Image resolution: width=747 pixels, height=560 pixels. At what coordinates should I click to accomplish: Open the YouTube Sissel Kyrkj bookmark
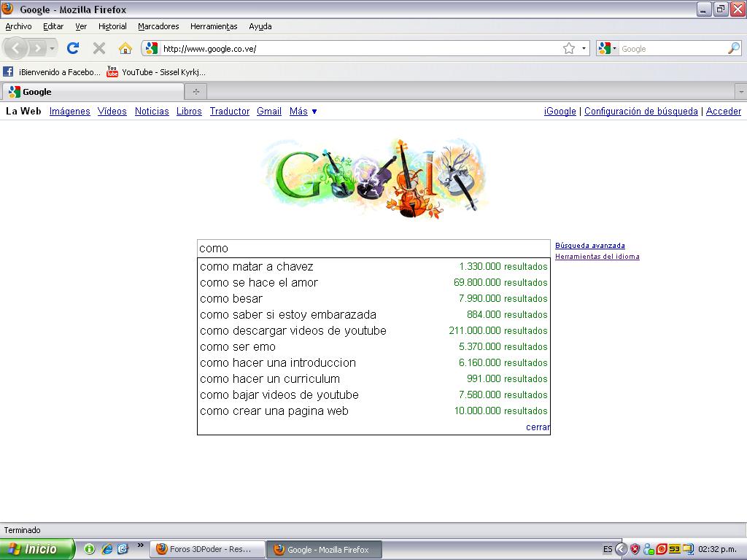point(156,72)
